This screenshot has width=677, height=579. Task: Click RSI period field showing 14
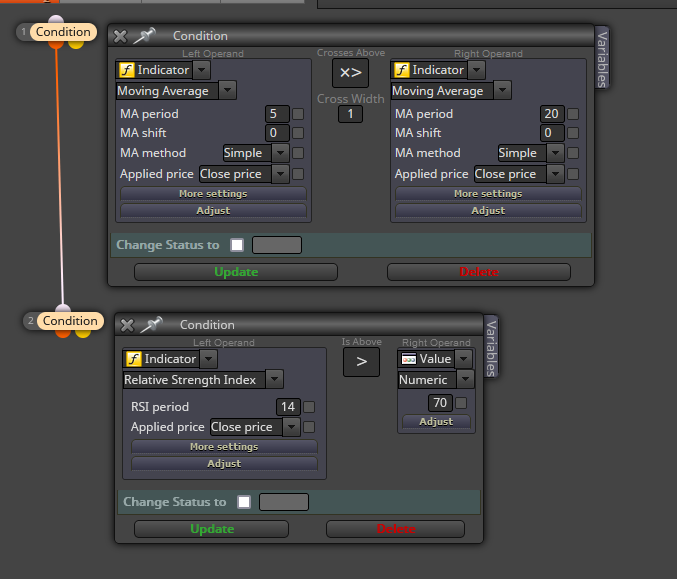pyautogui.click(x=288, y=407)
